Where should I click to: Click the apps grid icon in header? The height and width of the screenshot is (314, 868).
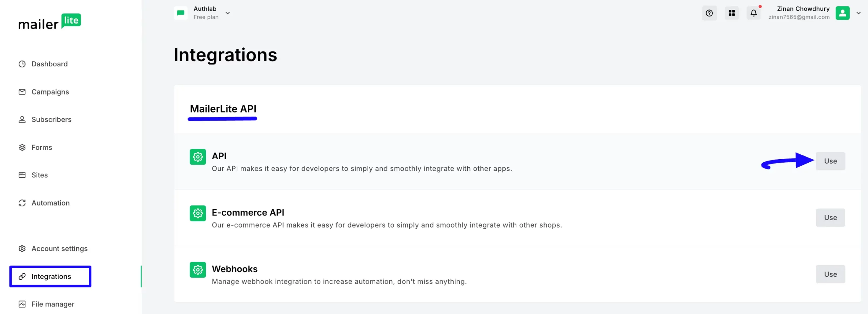point(732,13)
